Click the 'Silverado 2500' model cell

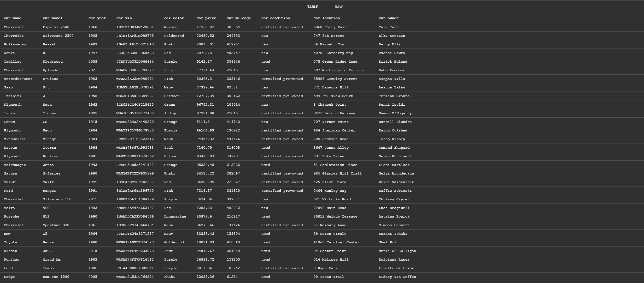click(x=58, y=36)
